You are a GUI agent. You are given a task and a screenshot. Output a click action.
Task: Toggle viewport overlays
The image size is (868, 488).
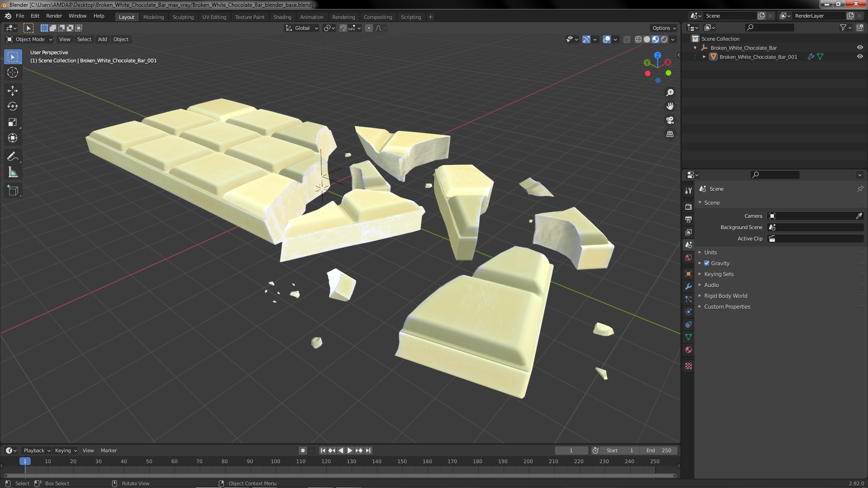[x=607, y=39]
